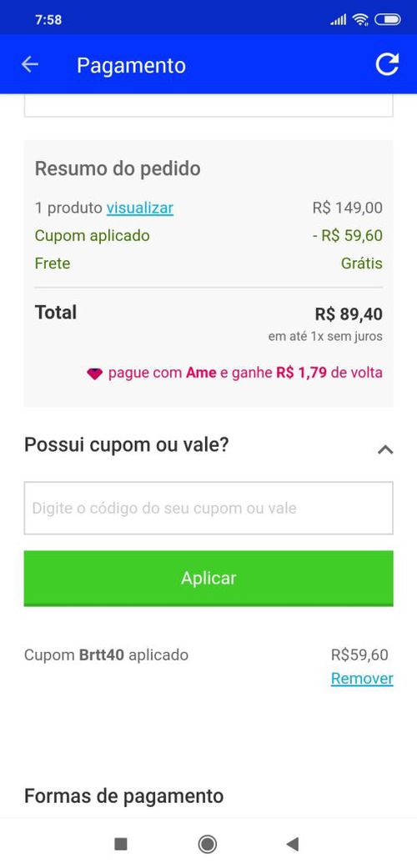Tap the Pagamento page title

(131, 65)
